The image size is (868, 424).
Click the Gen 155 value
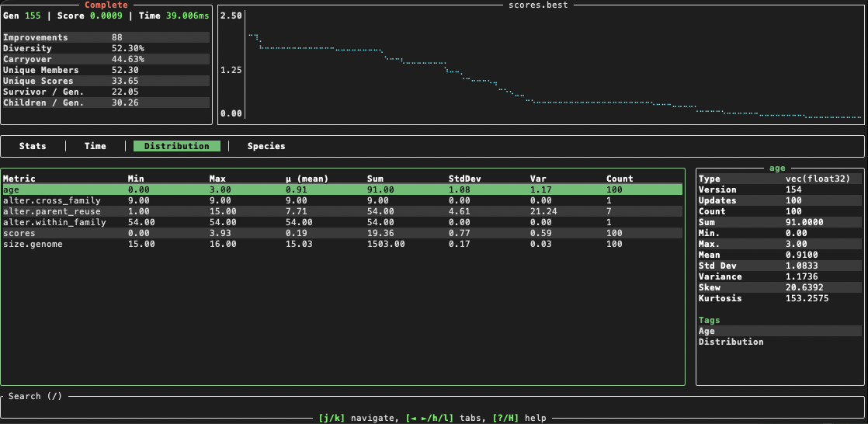(x=23, y=16)
